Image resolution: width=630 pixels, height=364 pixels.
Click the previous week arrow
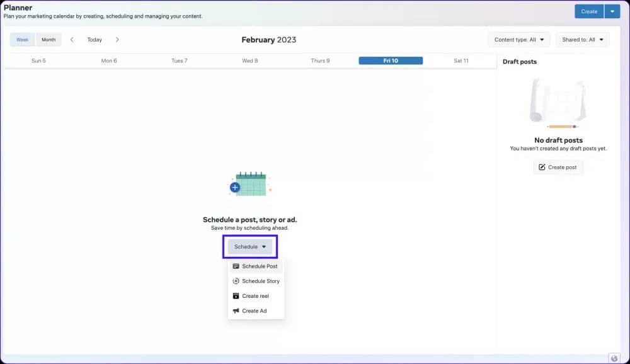(72, 40)
